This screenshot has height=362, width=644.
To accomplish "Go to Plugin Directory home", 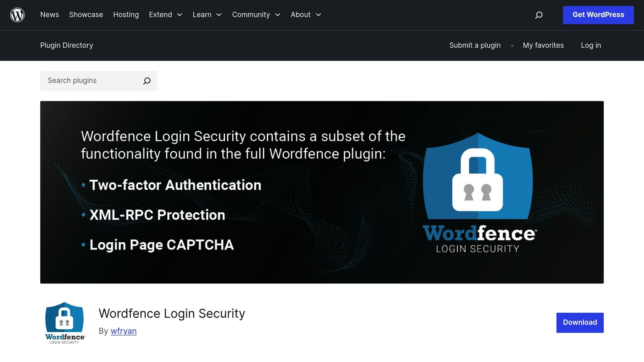I will (67, 45).
